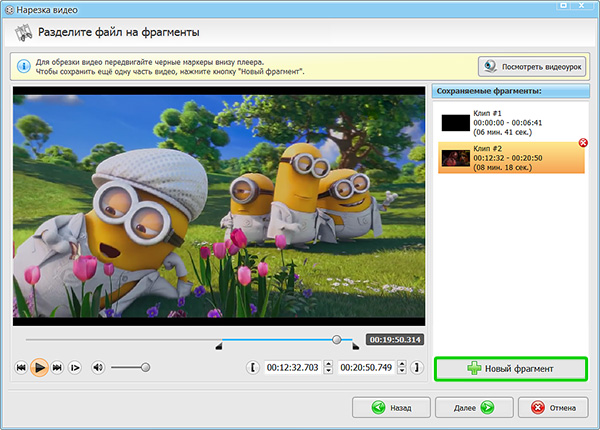Select Клип #1 in fragments list
Viewport: 600px width, 430px height.
click(x=511, y=123)
